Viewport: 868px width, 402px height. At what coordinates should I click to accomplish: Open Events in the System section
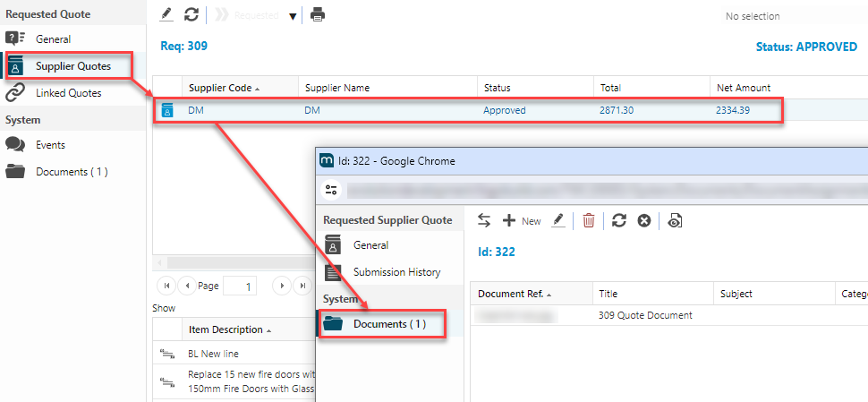pyautogui.click(x=50, y=145)
